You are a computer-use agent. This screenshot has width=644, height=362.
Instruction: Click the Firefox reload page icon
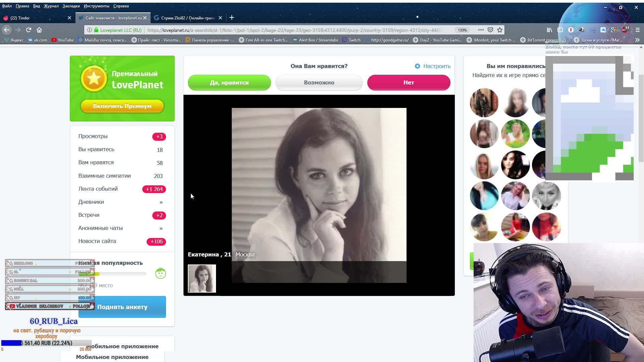(x=29, y=30)
